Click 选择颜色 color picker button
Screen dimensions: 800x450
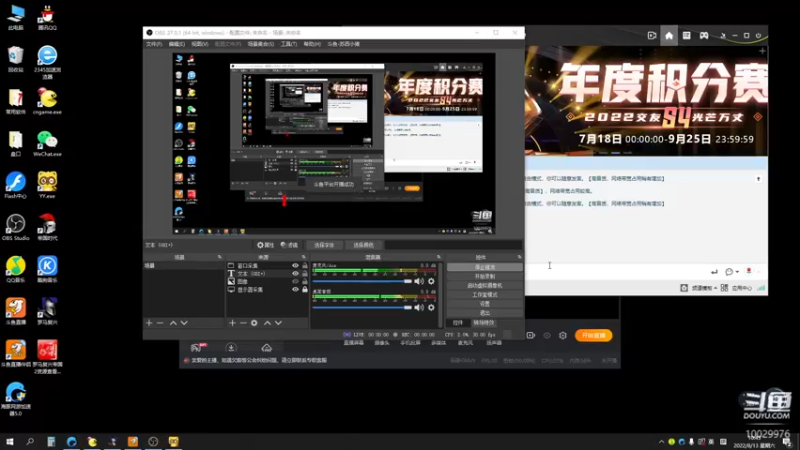363,245
